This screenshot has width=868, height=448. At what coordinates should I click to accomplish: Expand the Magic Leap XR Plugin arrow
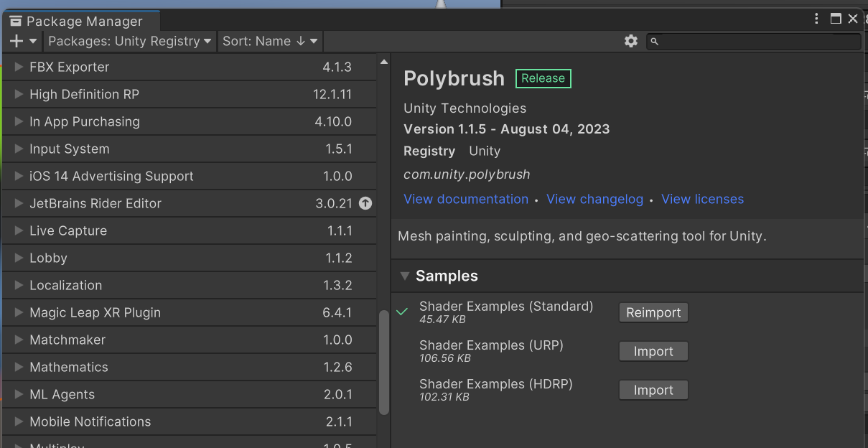(x=19, y=312)
